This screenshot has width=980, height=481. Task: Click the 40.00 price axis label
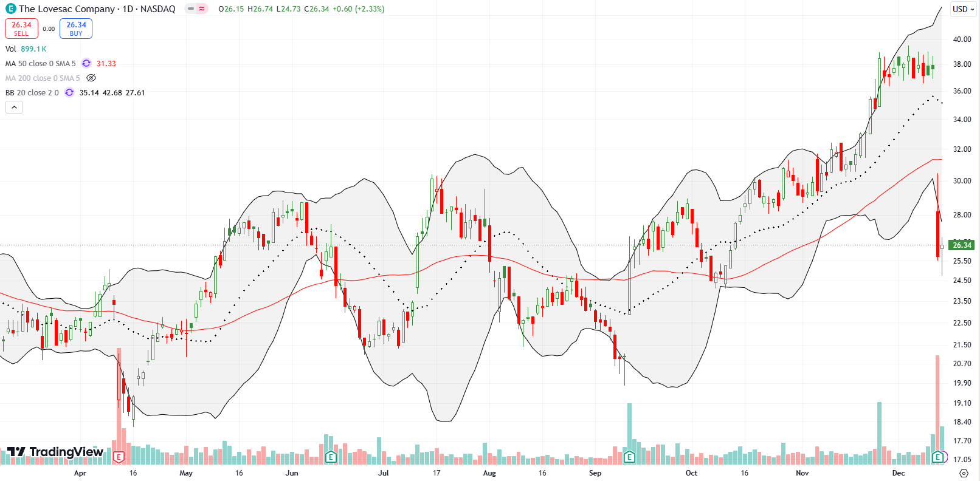pos(962,39)
